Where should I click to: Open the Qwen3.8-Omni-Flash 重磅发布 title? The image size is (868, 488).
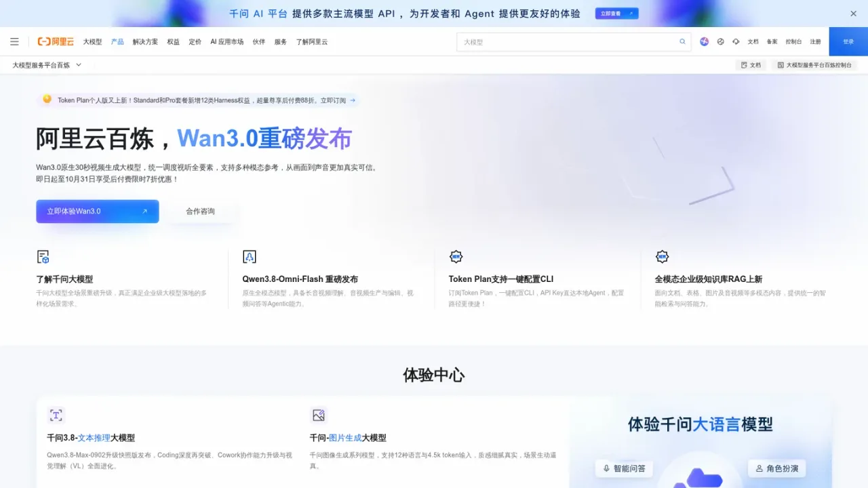click(300, 279)
